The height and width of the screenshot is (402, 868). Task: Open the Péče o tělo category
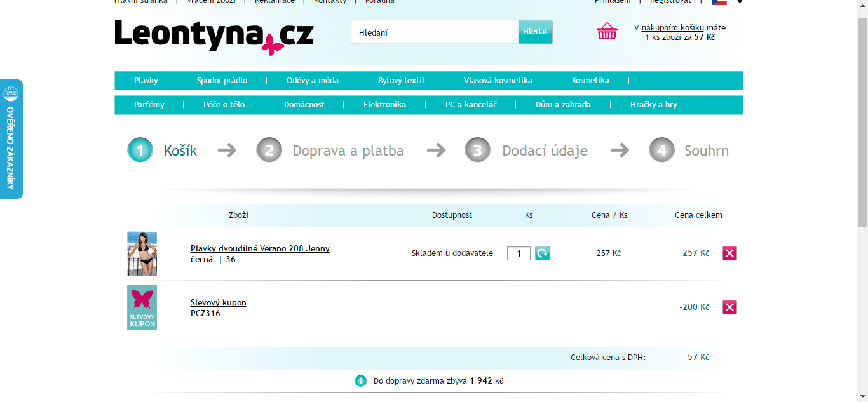click(x=224, y=105)
